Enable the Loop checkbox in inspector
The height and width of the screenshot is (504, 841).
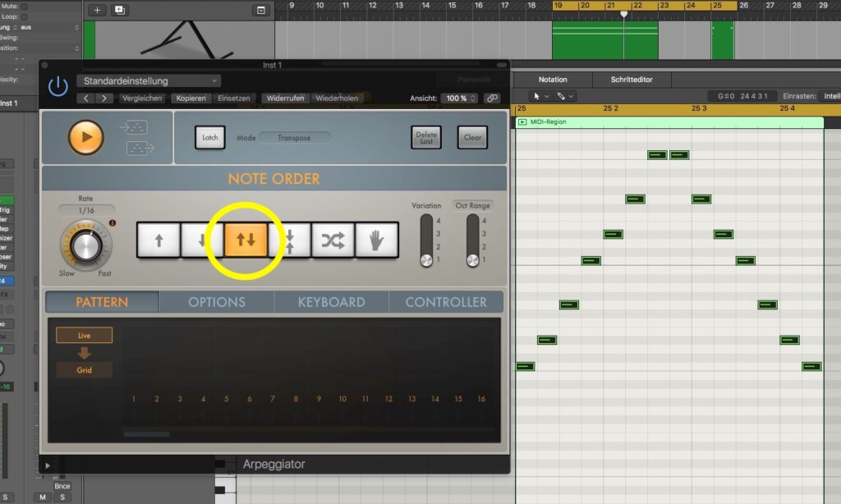[x=23, y=16]
